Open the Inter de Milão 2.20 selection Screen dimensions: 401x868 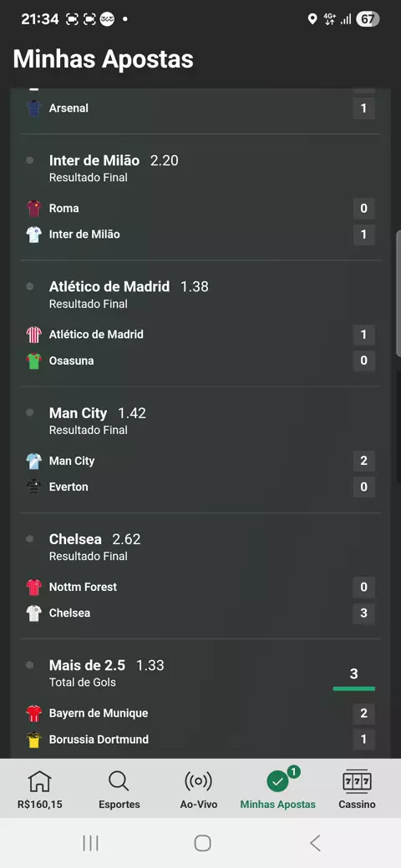(x=114, y=160)
